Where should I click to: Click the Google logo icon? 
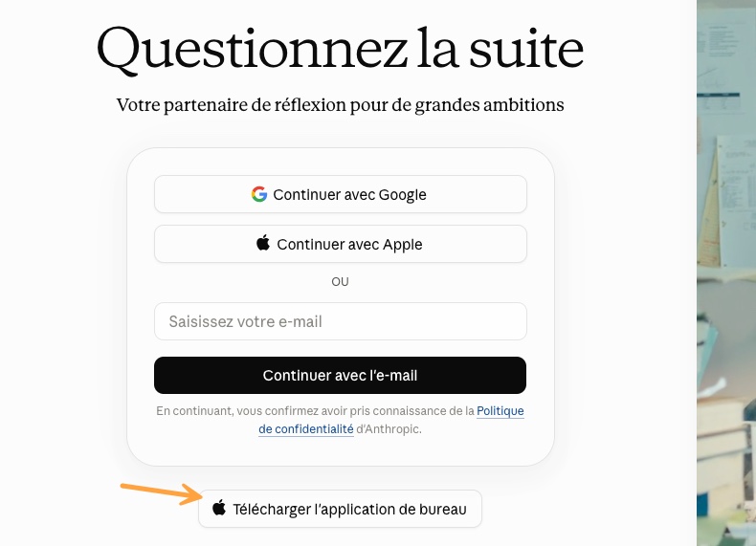coord(259,194)
